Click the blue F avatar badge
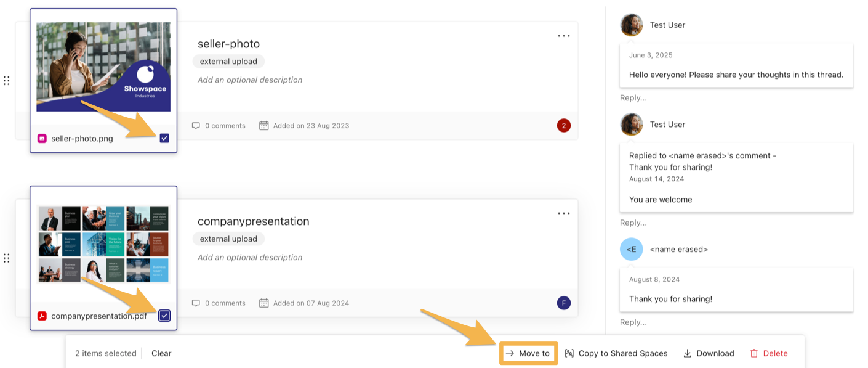 (563, 303)
